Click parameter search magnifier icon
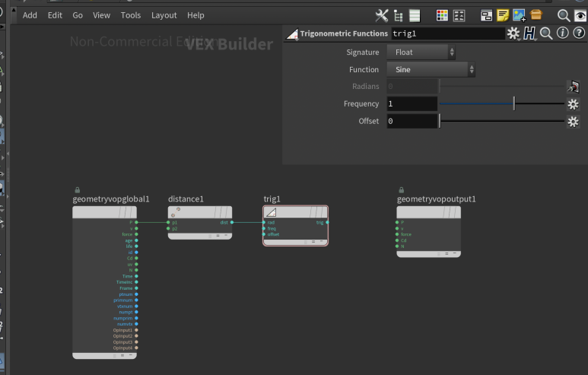The height and width of the screenshot is (375, 588). [x=546, y=33]
